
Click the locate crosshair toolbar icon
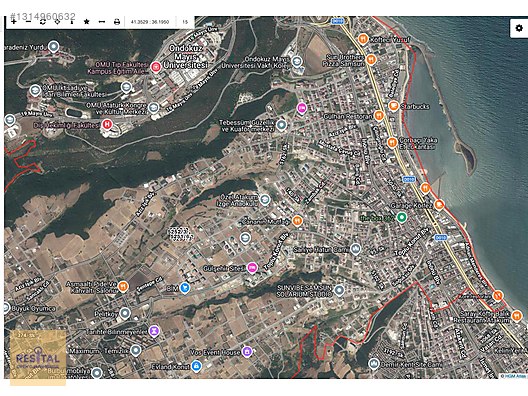(57, 22)
